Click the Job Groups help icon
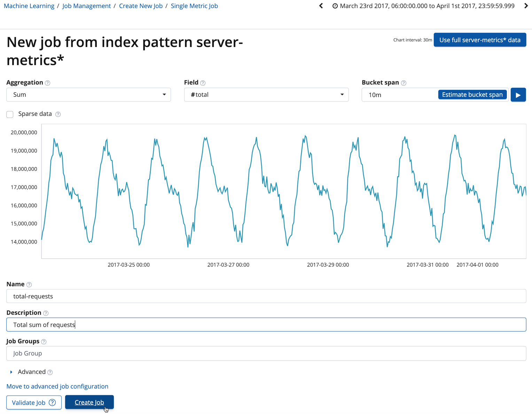This screenshot has width=532, height=414. pyautogui.click(x=44, y=342)
